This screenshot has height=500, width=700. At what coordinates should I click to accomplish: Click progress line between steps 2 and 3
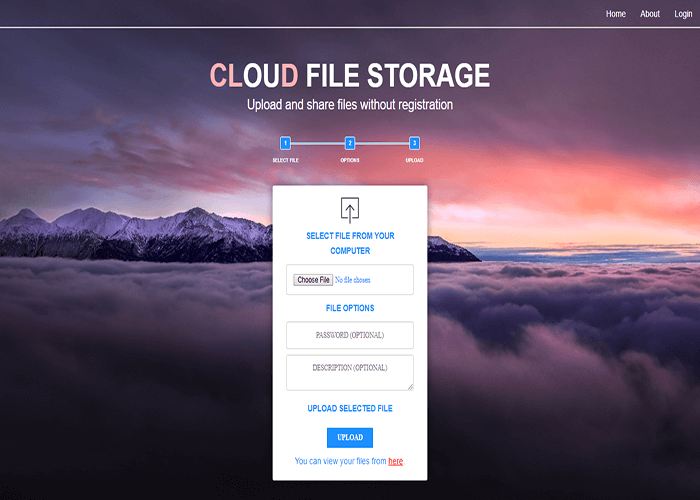click(382, 144)
